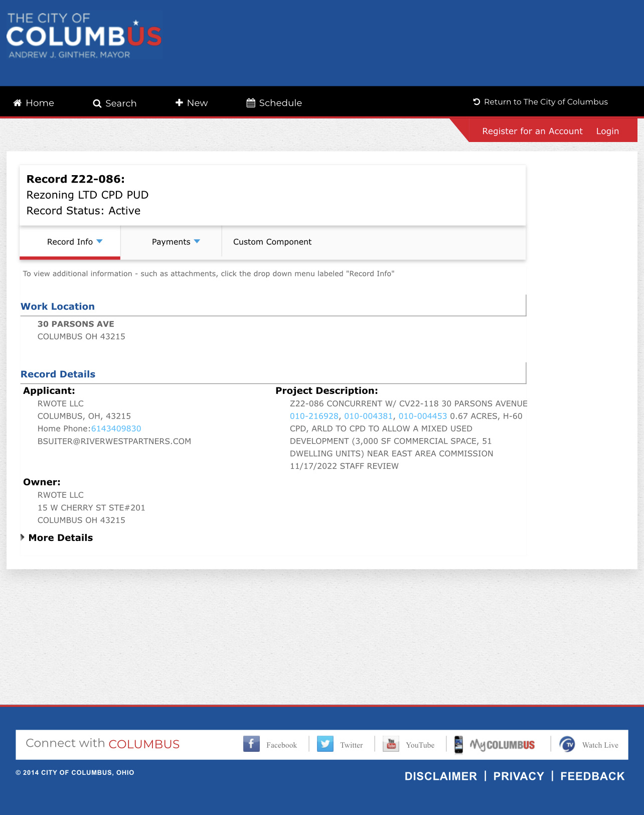Click the Watch Live TV icon

(x=567, y=744)
